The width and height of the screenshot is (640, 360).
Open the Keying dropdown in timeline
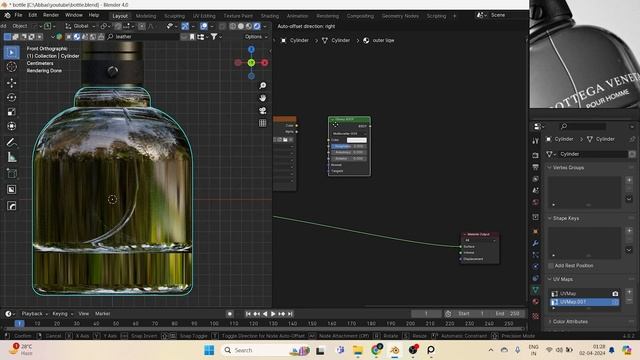coord(62,314)
